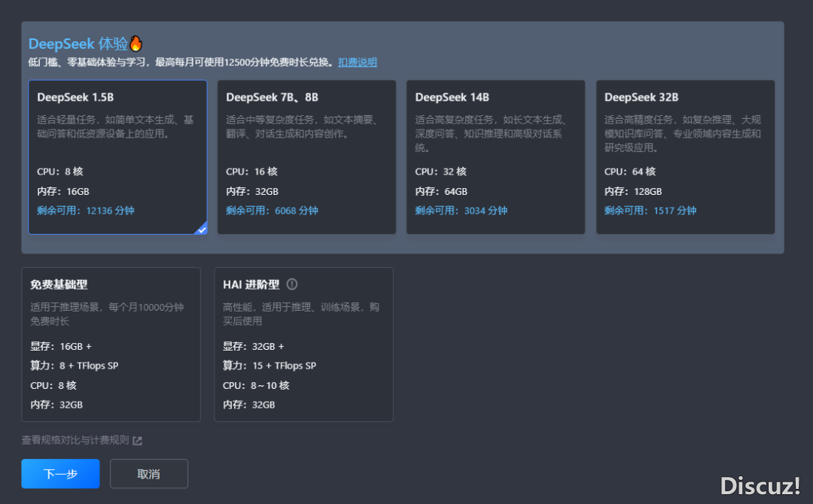813x504 pixels.
Task: Click the text 剩余可用：12136 分钟
Action: coord(86,211)
